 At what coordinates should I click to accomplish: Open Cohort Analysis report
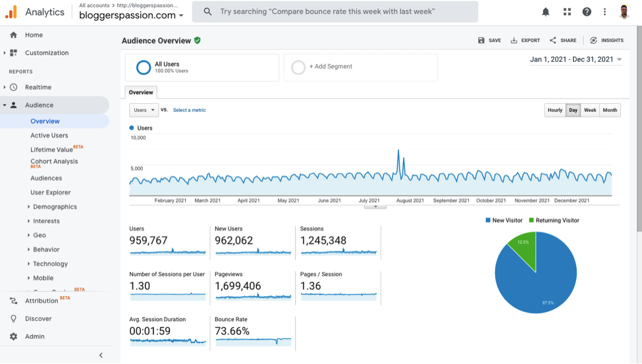(54, 163)
